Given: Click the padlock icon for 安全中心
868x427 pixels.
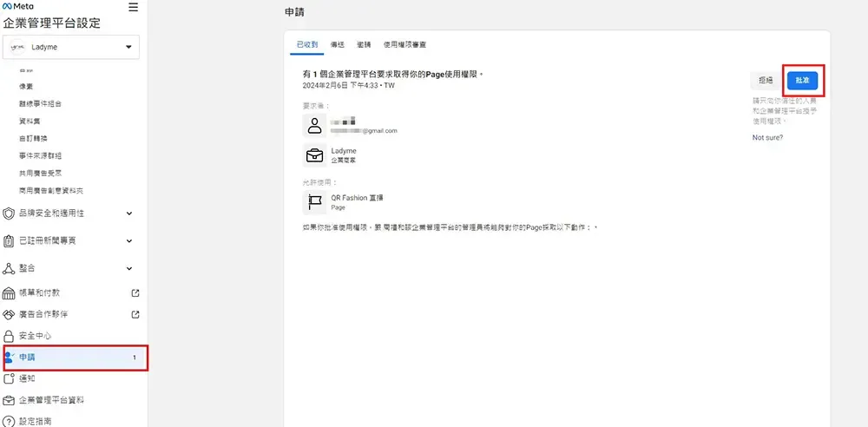Looking at the screenshot, I should 9,336.
